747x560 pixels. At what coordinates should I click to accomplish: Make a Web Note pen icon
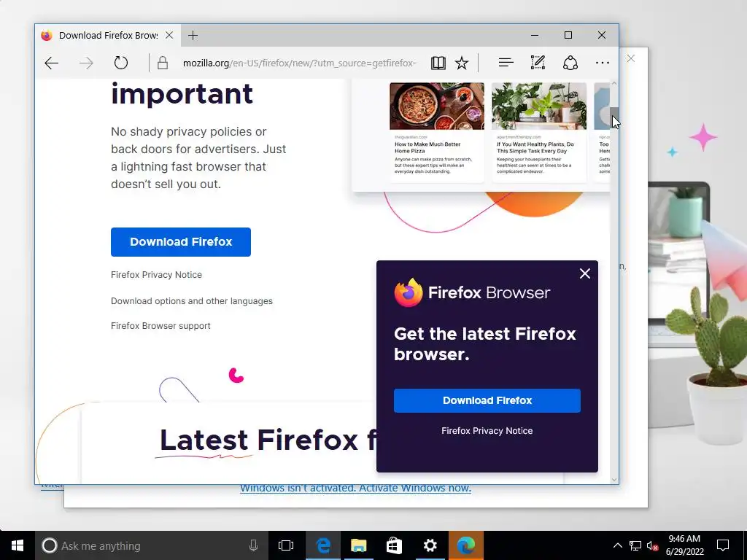[x=538, y=63]
